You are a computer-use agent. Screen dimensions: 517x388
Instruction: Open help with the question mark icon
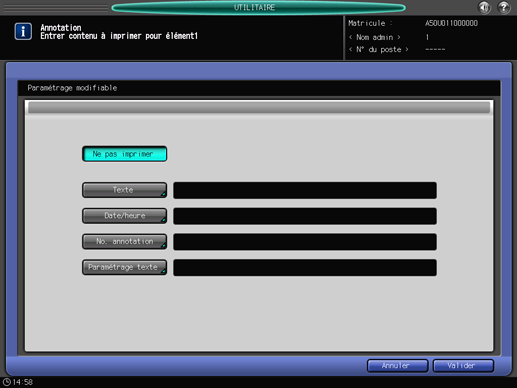click(x=504, y=7)
